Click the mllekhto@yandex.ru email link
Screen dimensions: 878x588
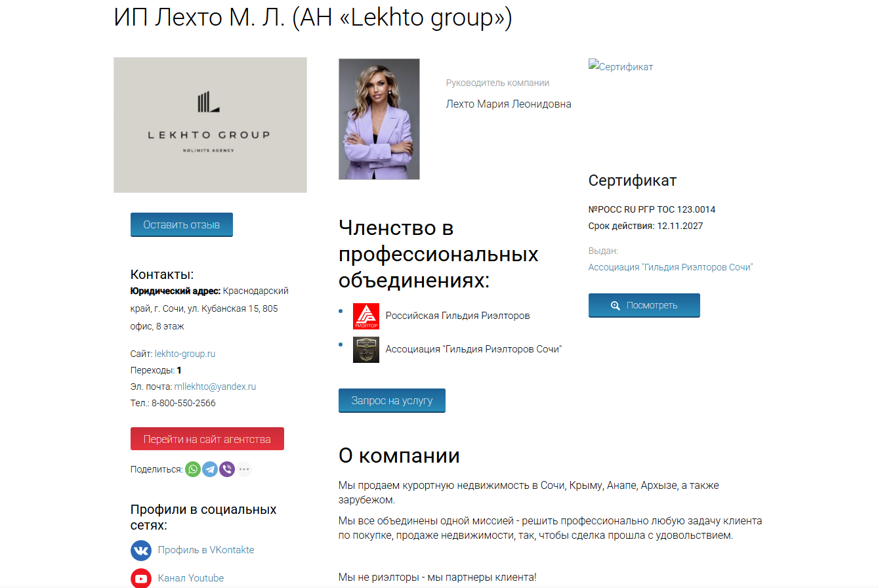pos(215,387)
